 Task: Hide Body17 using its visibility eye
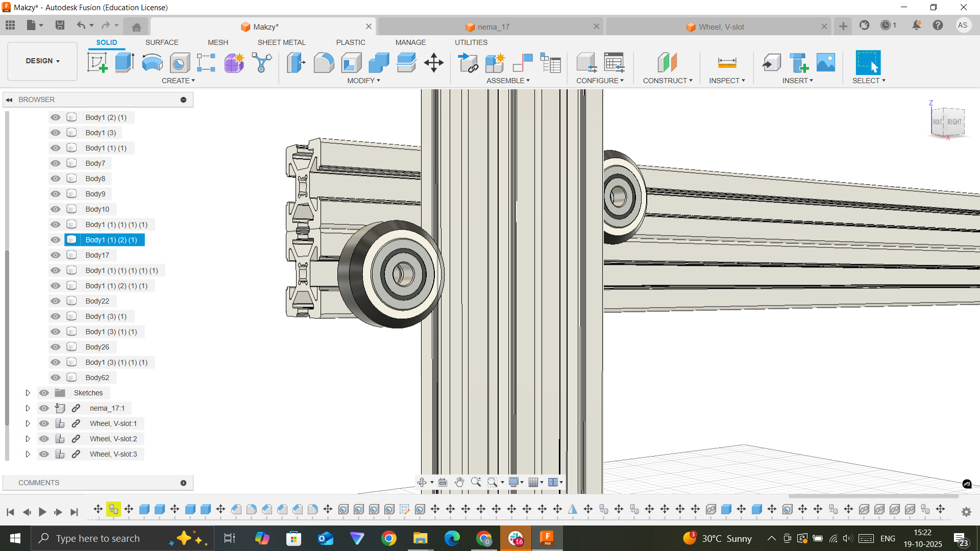tap(55, 255)
